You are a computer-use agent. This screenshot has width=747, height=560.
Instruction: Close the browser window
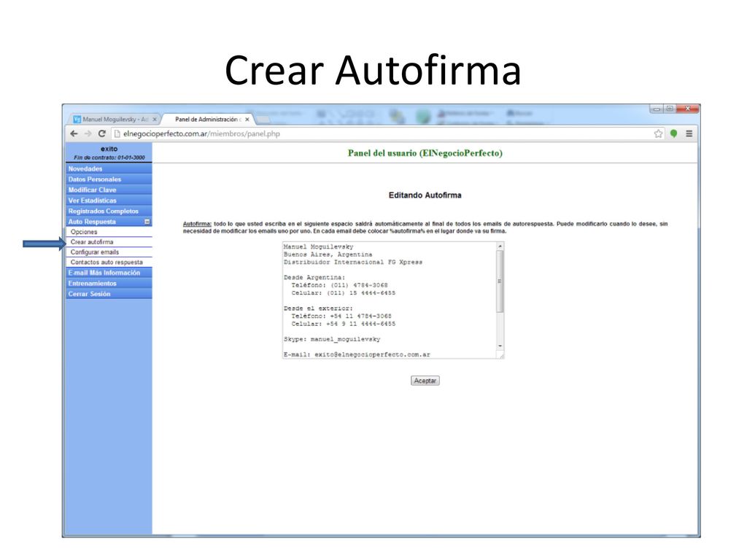687,109
